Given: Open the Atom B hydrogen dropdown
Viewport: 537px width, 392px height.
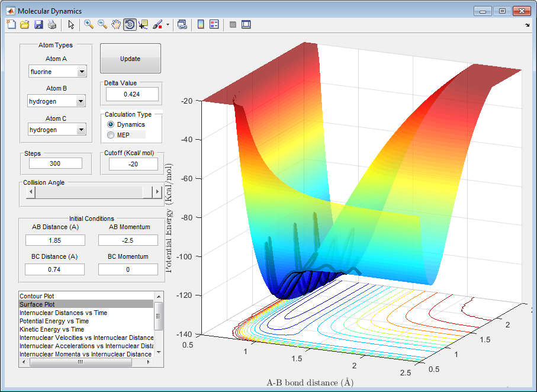Looking at the screenshot, I should (x=81, y=101).
